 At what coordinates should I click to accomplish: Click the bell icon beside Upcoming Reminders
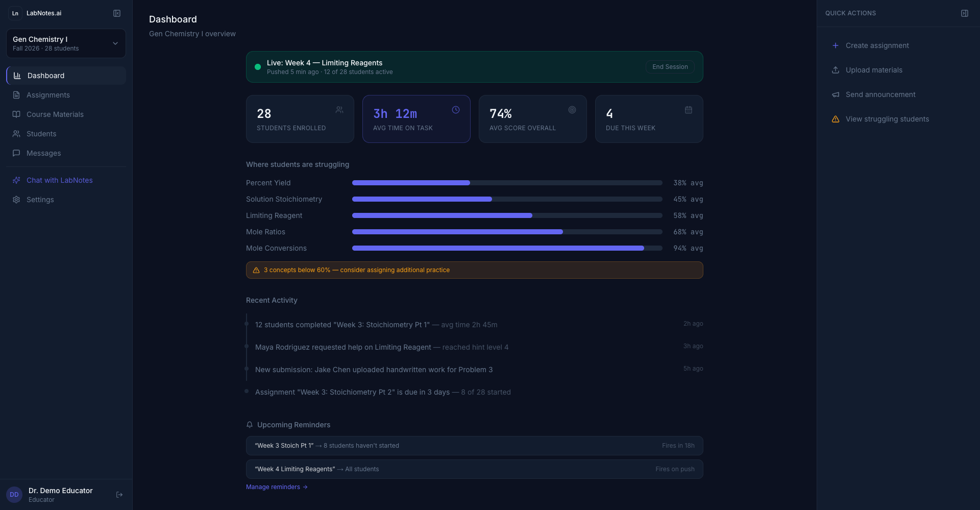click(x=250, y=424)
